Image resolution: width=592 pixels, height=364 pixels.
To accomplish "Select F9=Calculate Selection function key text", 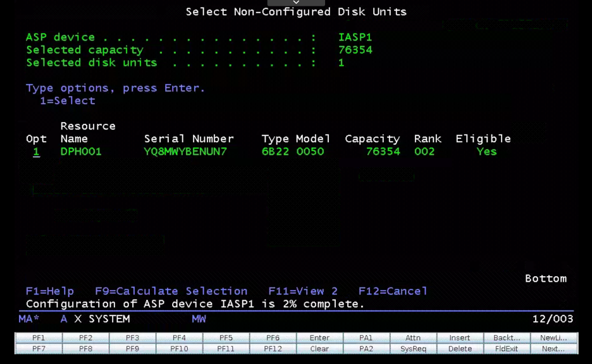I will [x=171, y=291].
